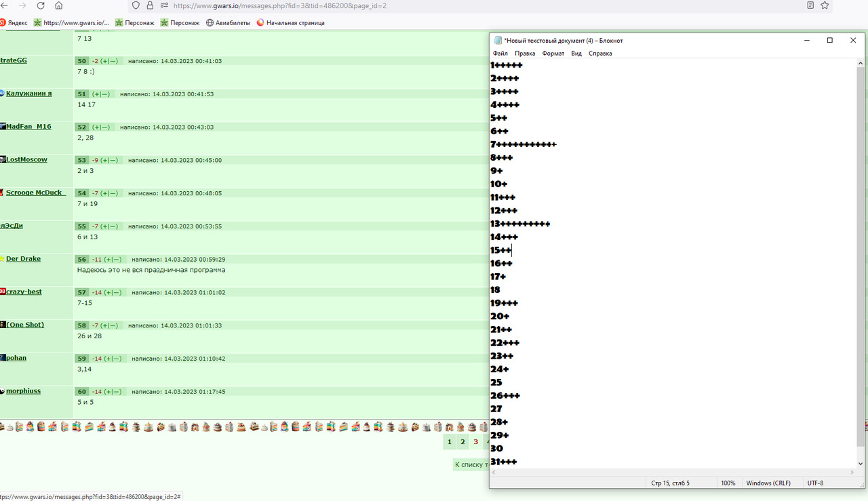Open the tracking protection shield icon
The height and width of the screenshot is (501, 868).
coord(136,5)
